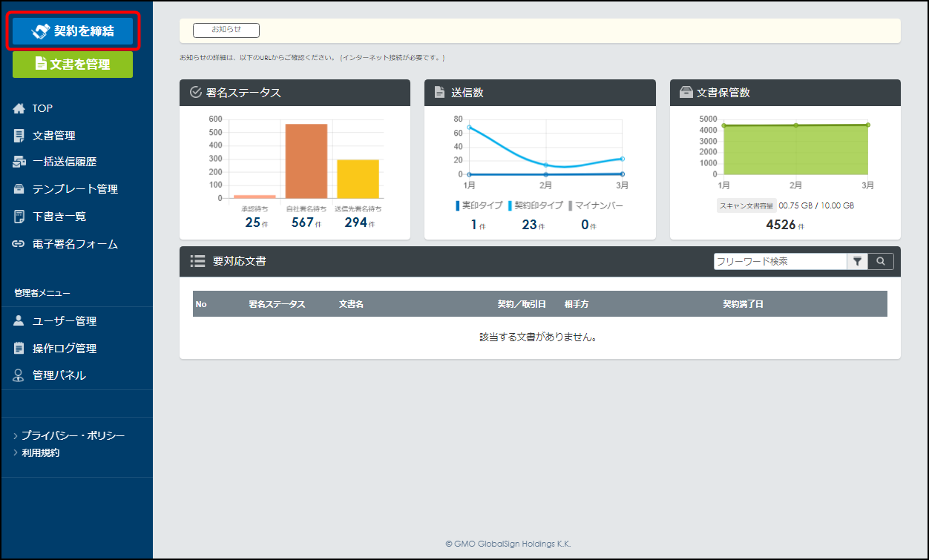
Task: Toggle the マイナンバー legend in 送信数
Action: click(x=597, y=205)
